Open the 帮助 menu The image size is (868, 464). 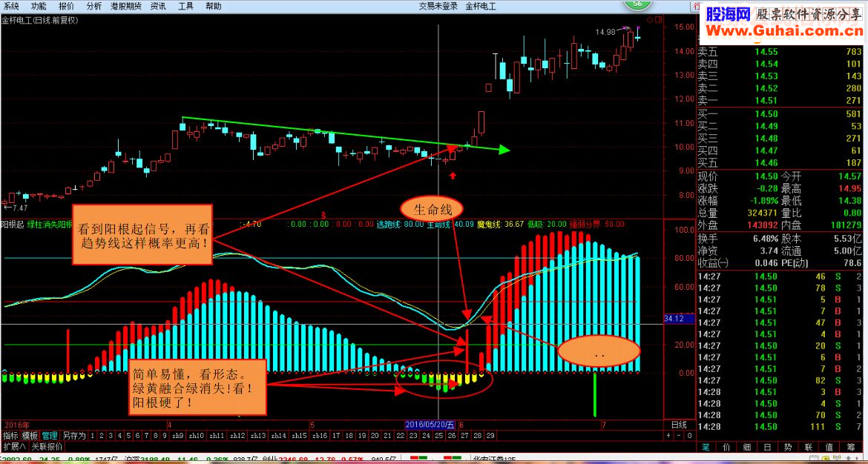click(x=214, y=6)
